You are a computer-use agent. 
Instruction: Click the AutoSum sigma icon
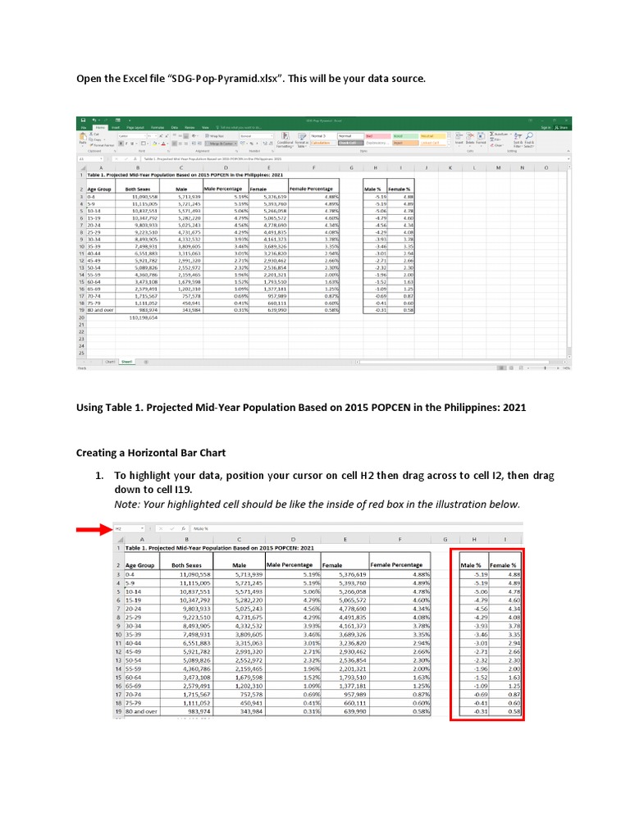tap(492, 134)
